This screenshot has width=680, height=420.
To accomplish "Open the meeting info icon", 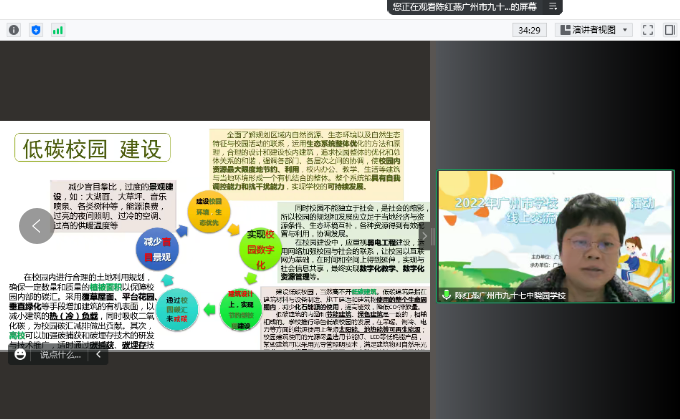I will (x=14, y=30).
